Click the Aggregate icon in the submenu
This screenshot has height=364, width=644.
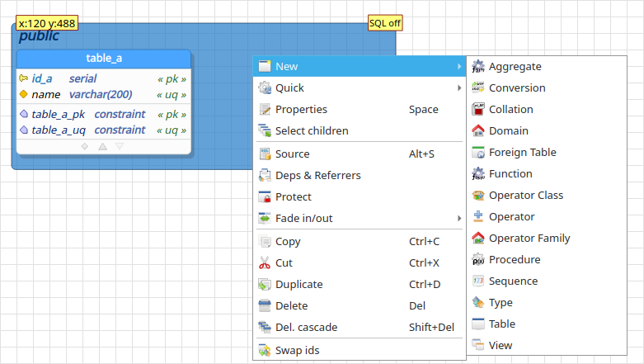tap(477, 66)
